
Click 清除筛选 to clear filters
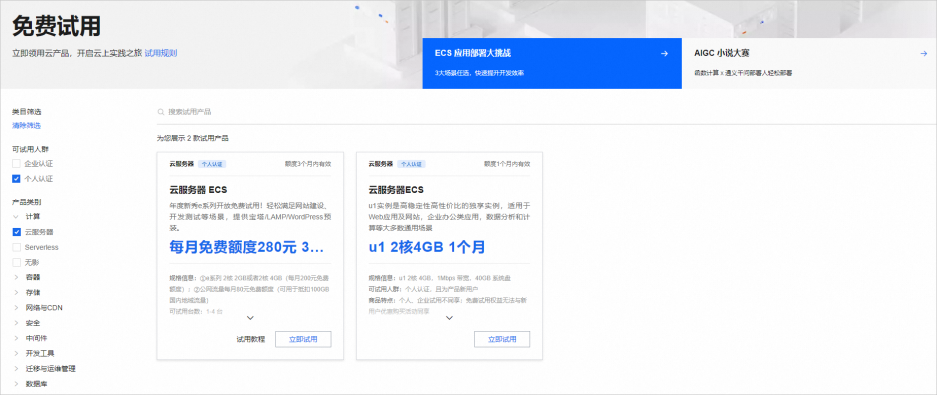(27, 126)
